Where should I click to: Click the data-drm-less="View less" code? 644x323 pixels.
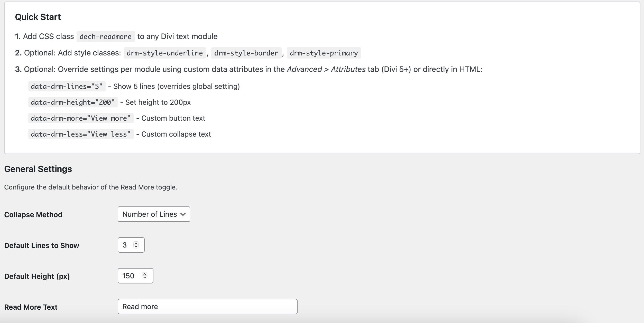coord(81,134)
